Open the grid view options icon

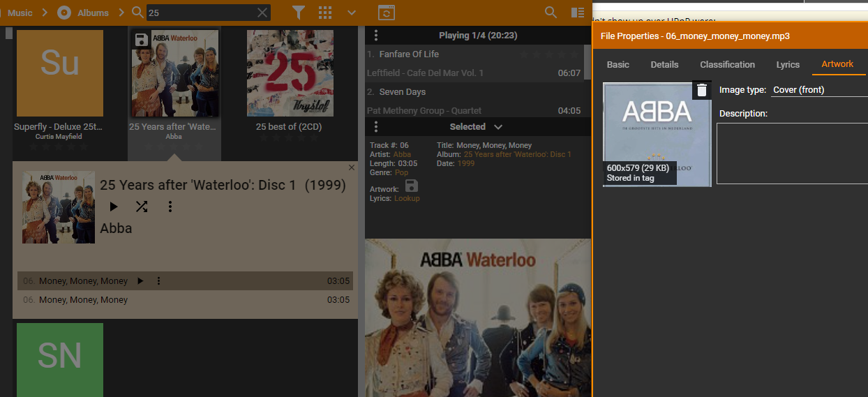pos(325,13)
